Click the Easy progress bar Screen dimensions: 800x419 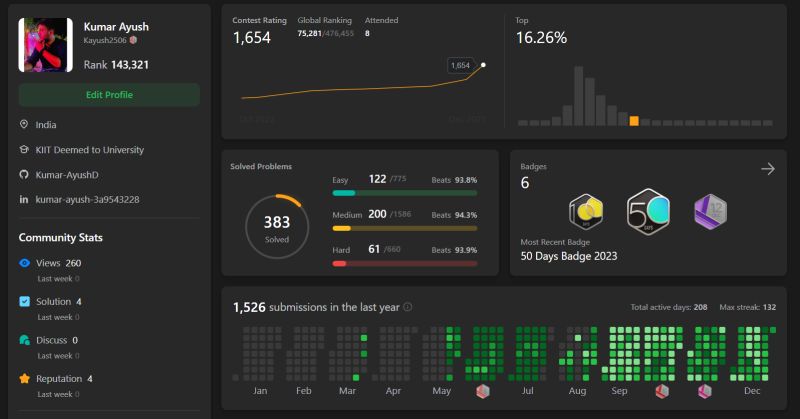[405, 193]
